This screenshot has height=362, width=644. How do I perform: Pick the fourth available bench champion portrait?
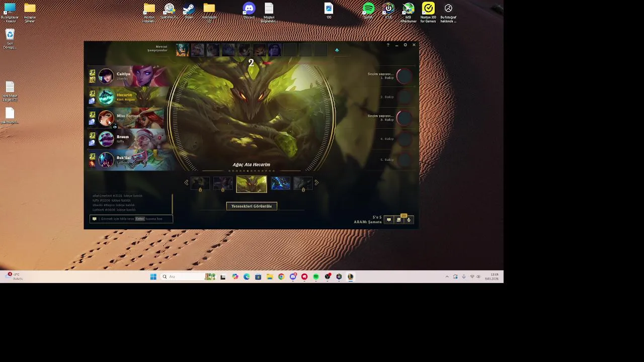[228, 50]
